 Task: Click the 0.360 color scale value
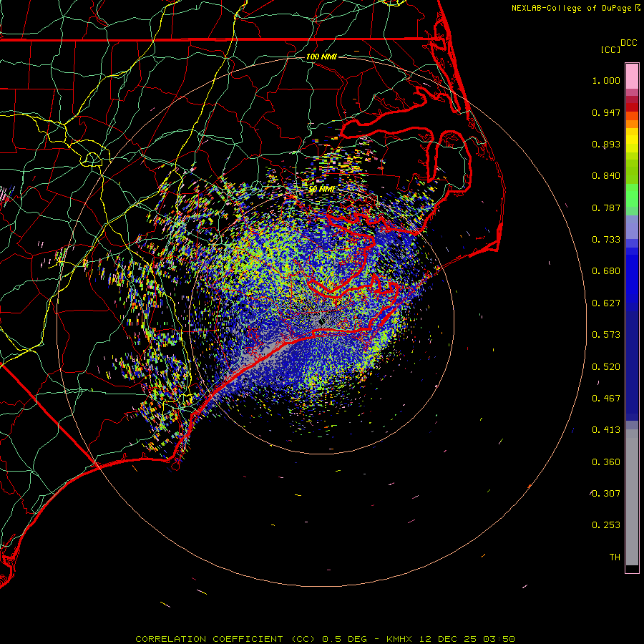tap(606, 462)
